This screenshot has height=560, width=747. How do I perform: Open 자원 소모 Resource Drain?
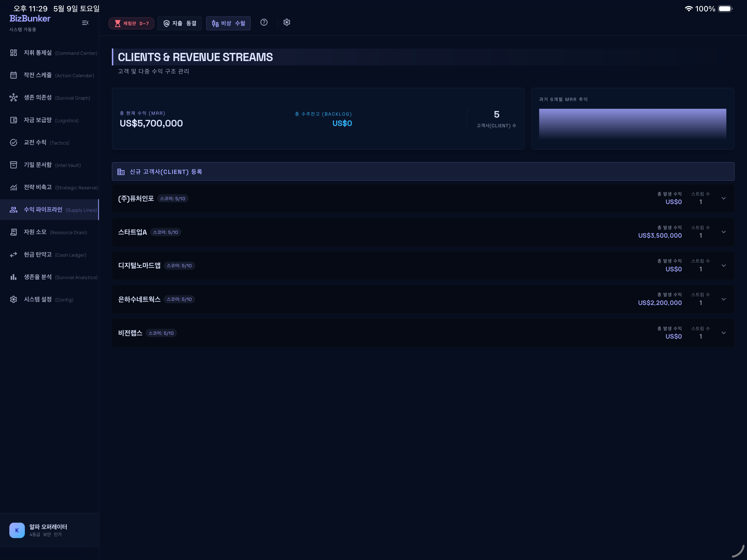(49, 232)
